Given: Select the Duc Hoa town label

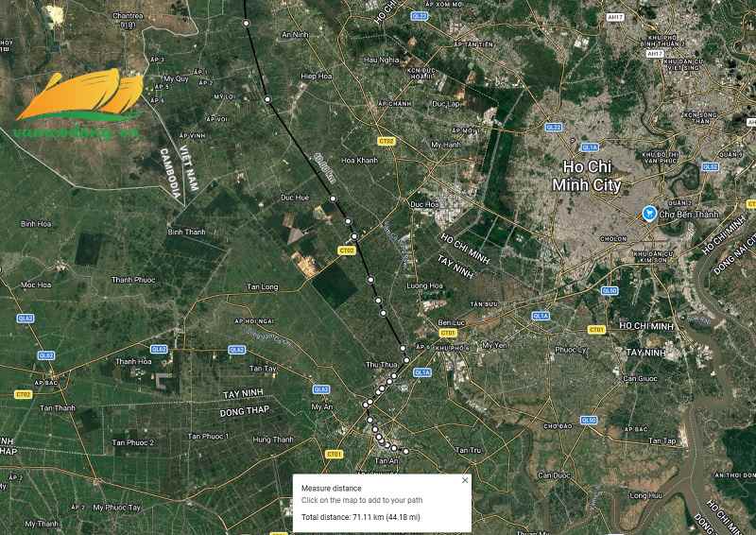Looking at the screenshot, I should pyautogui.click(x=424, y=204).
